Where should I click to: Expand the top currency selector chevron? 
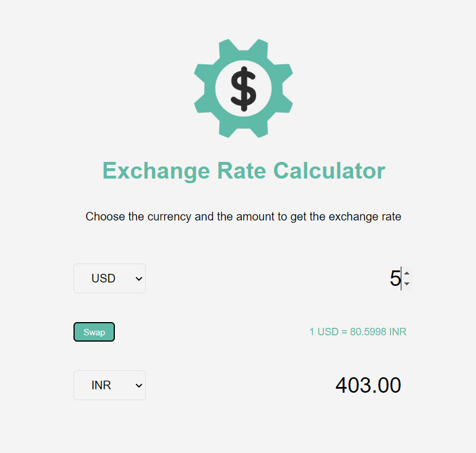(x=138, y=278)
